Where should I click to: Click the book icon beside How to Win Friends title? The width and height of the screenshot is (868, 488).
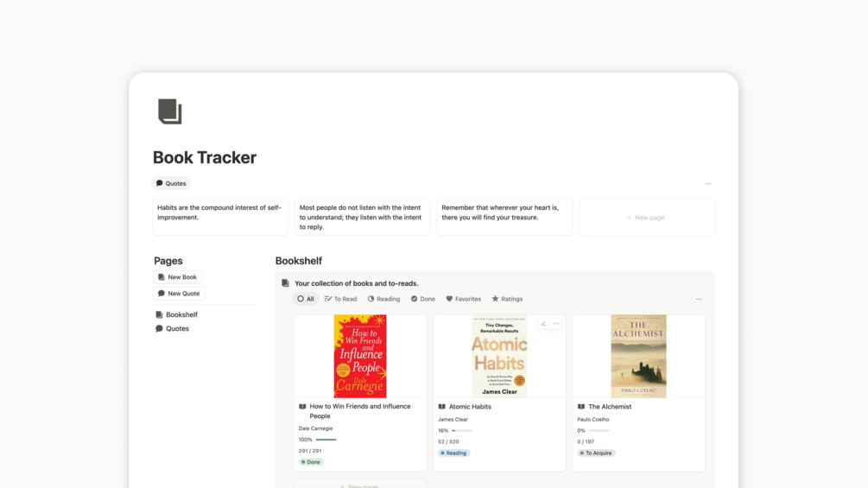pyautogui.click(x=302, y=407)
